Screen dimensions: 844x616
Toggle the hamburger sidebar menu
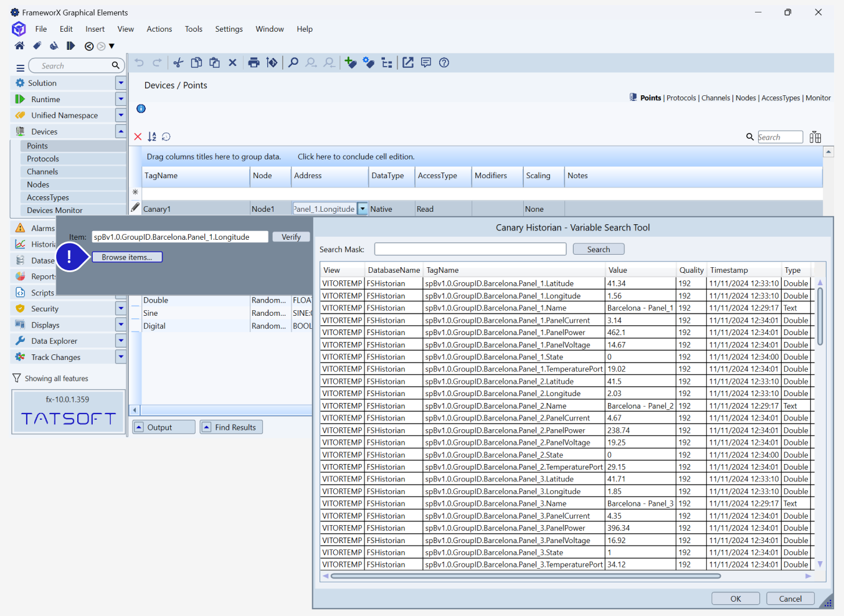pyautogui.click(x=21, y=67)
